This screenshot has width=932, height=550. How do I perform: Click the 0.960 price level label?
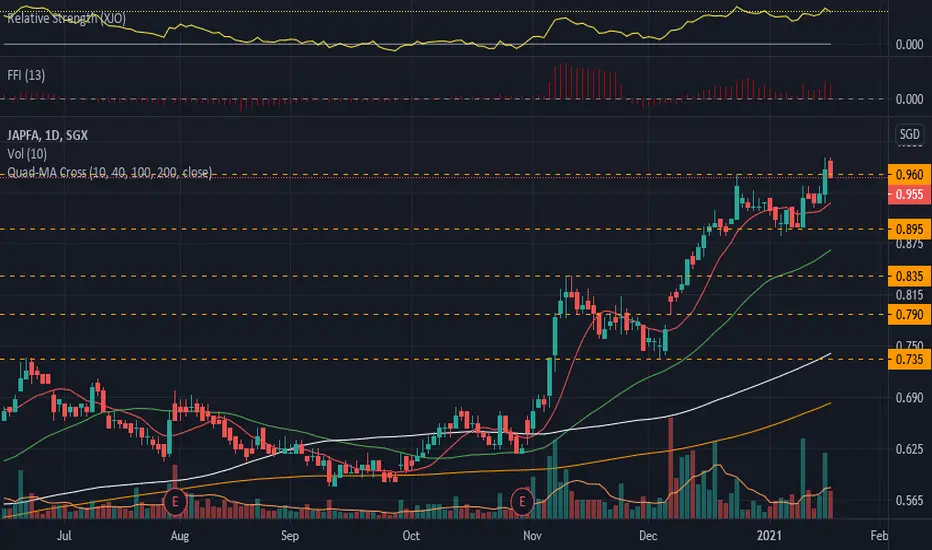(x=909, y=174)
